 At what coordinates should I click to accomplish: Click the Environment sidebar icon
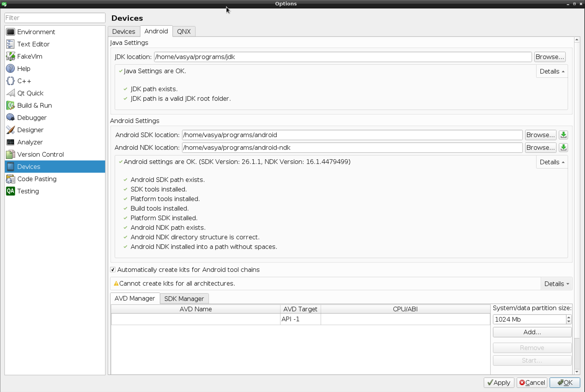point(10,31)
